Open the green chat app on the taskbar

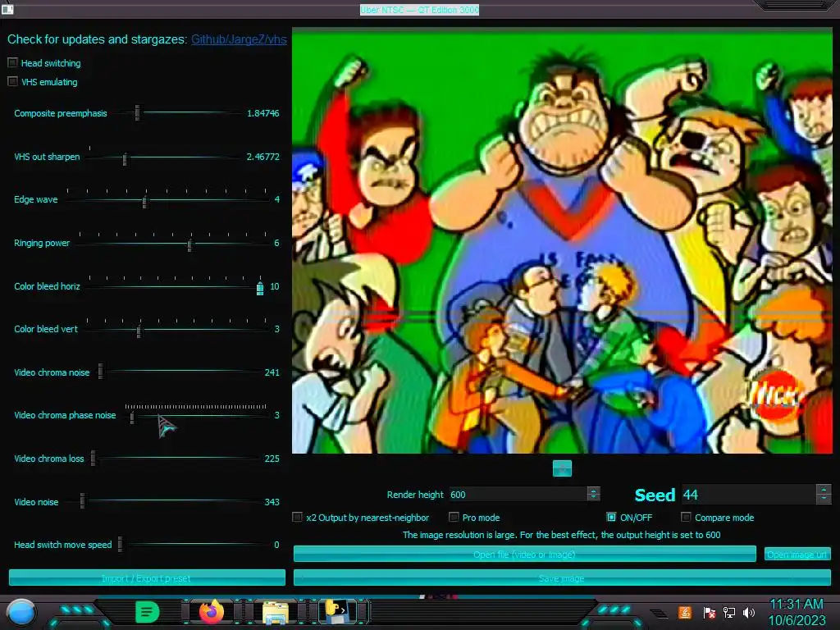coord(147,612)
